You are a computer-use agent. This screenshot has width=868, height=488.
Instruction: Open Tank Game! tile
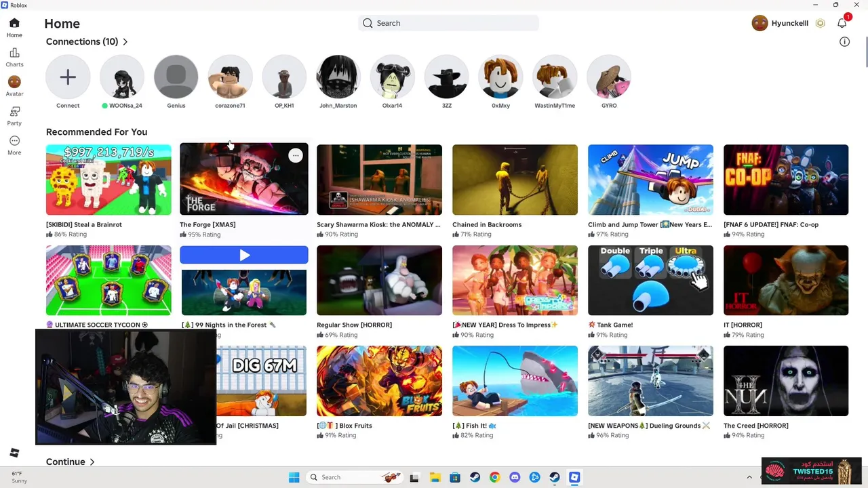coord(650,281)
